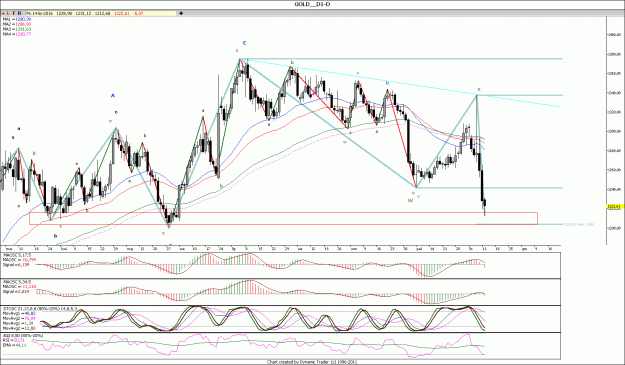Click the GOLD__D1-D chart title

click(312, 4)
